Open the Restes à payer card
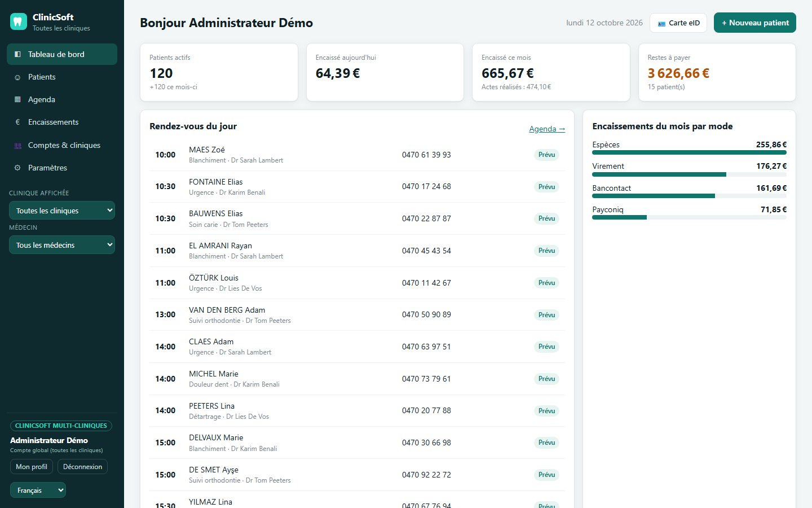 [717, 72]
